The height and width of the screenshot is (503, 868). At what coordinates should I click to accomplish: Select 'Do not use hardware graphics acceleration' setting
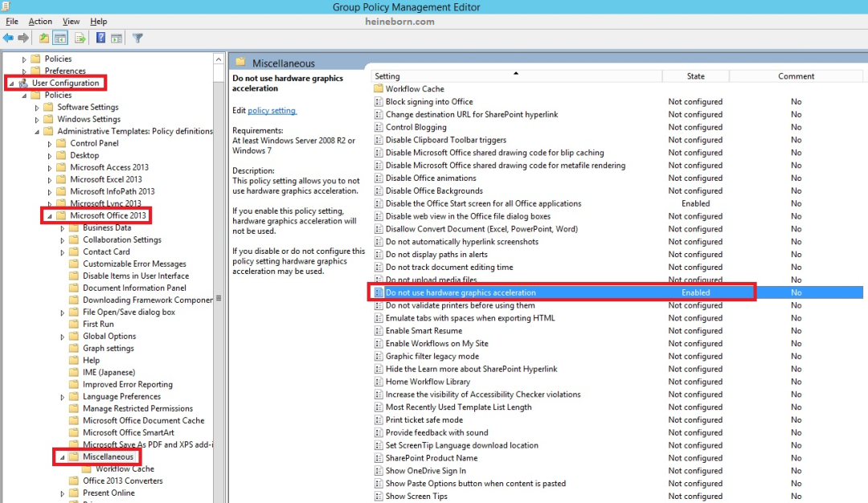618,292
